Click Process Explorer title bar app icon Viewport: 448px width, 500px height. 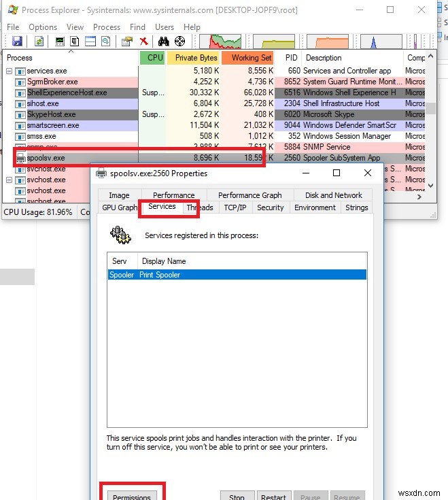13,10
